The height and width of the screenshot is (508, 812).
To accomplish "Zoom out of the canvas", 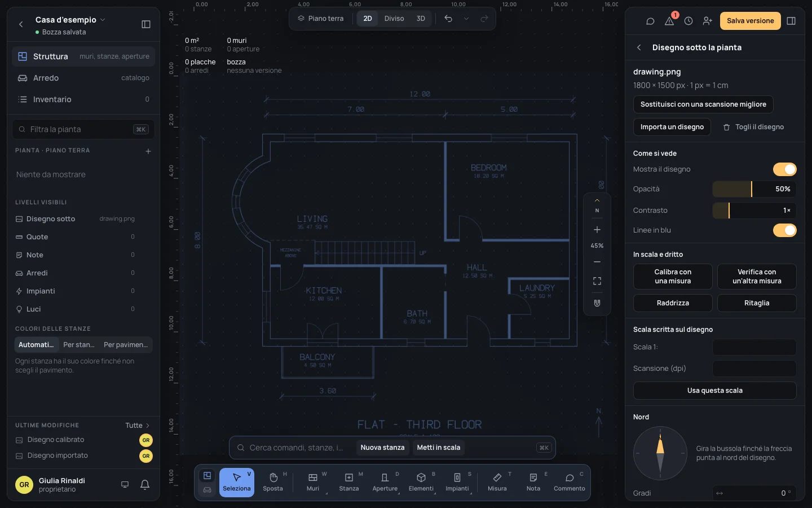I will (597, 262).
